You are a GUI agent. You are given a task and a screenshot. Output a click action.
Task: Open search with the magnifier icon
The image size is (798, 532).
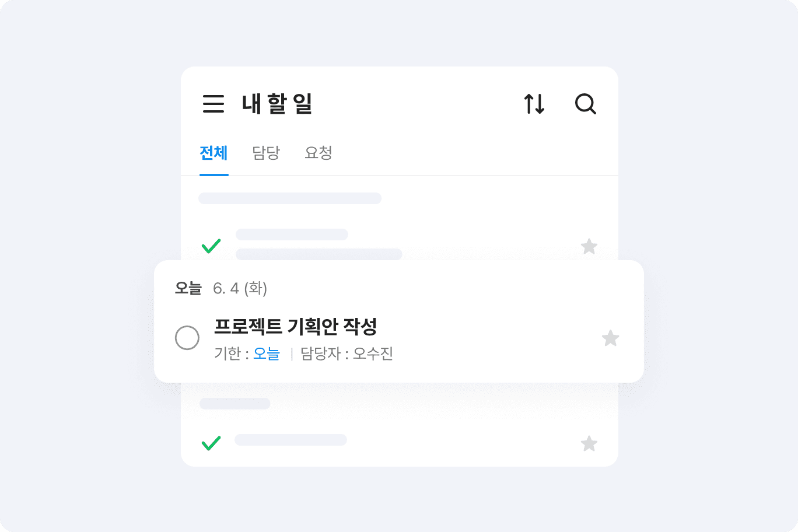[x=585, y=104]
